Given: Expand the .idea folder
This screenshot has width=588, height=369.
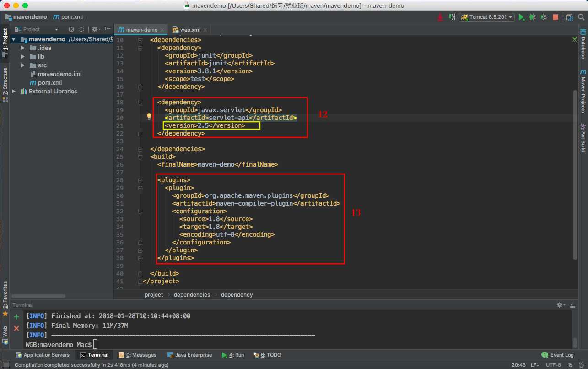Looking at the screenshot, I should tap(23, 48).
